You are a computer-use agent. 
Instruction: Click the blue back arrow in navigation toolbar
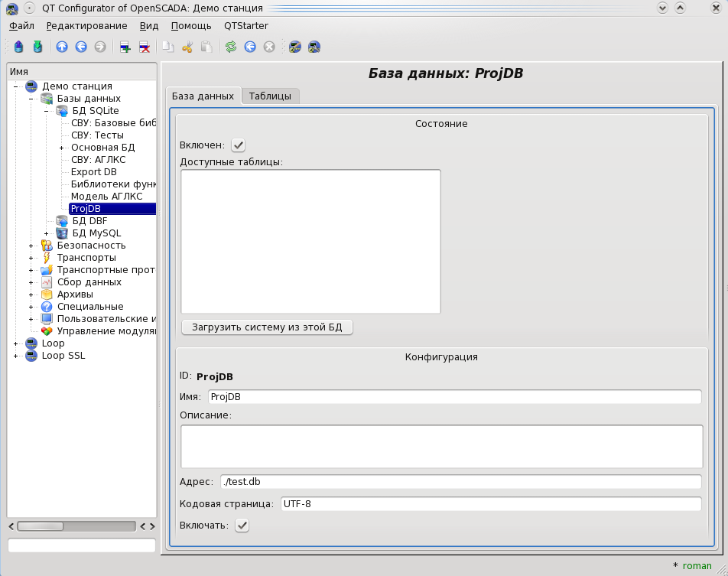(x=81, y=47)
